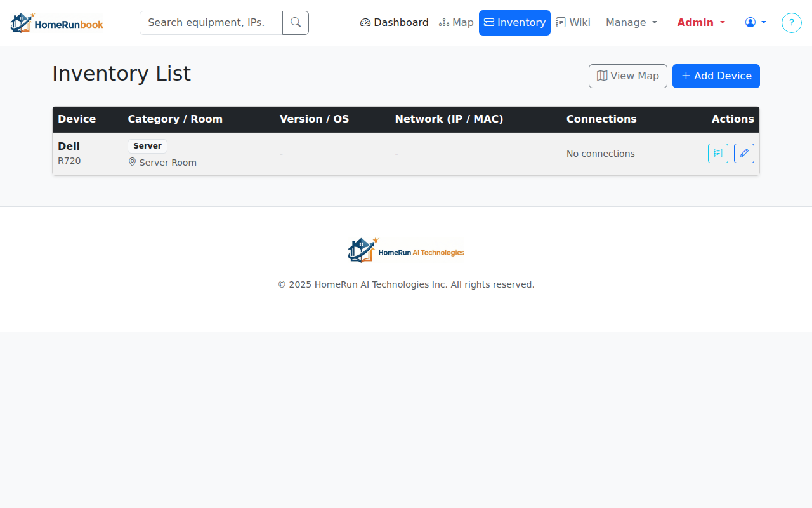The height and width of the screenshot is (508, 812).
Task: Select the Server category badge
Action: point(147,146)
